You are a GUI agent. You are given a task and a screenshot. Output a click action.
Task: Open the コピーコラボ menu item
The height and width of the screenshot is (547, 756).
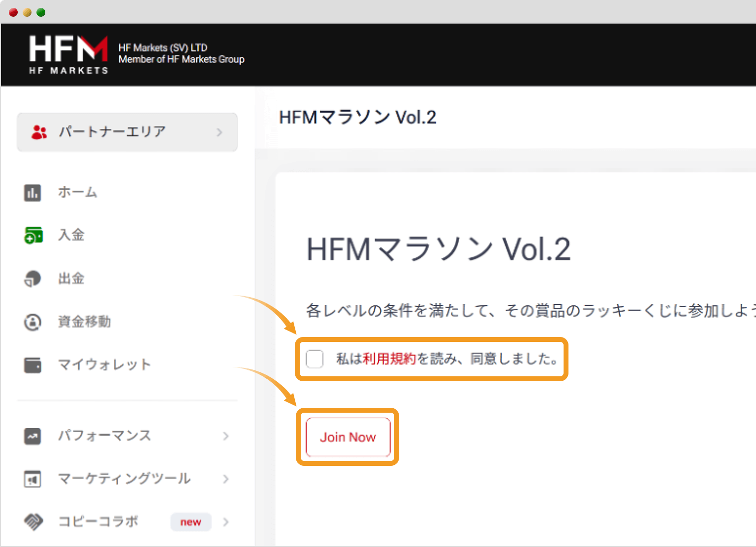click(98, 521)
